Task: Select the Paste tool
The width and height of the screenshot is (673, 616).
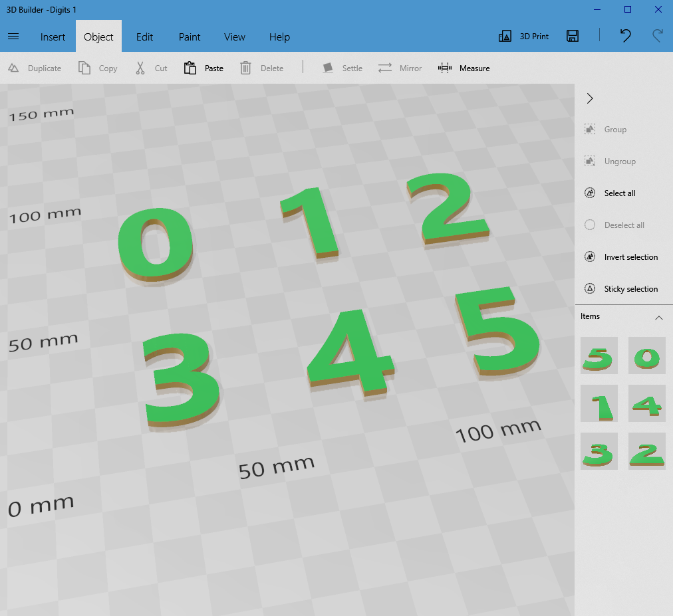Action: coord(203,68)
